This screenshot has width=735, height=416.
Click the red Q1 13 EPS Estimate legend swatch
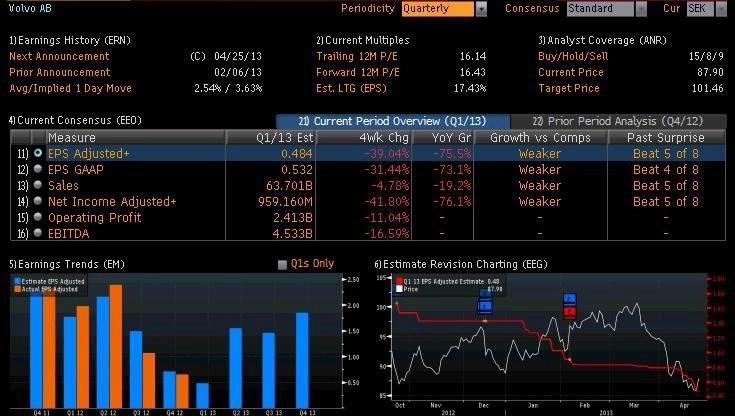coord(399,281)
